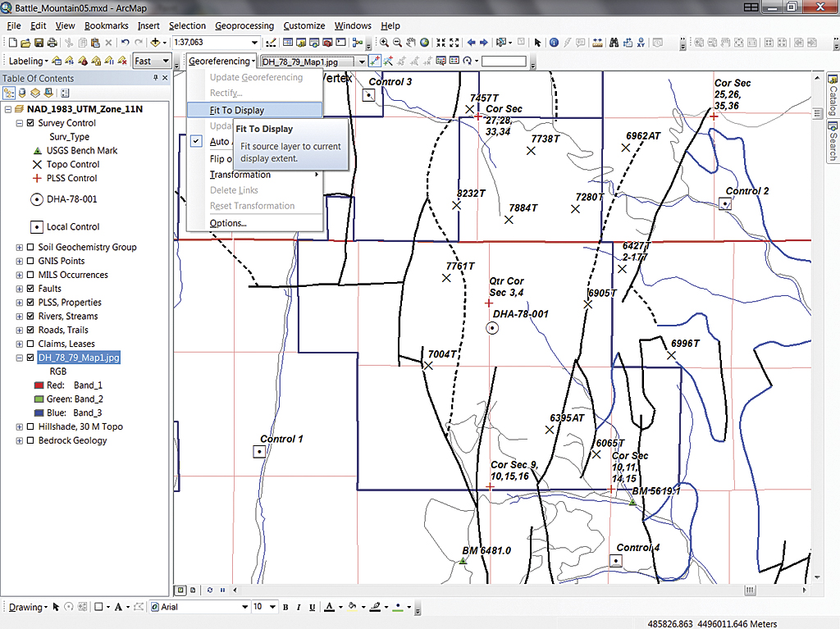
Task: Switch TOC to List By Source
Action: (22, 93)
